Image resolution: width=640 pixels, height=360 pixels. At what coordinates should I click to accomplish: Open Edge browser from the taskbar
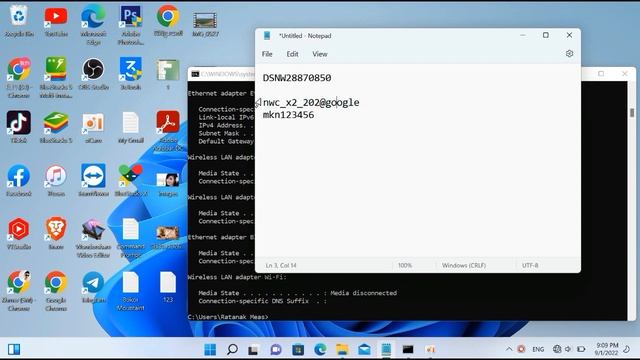point(320,349)
